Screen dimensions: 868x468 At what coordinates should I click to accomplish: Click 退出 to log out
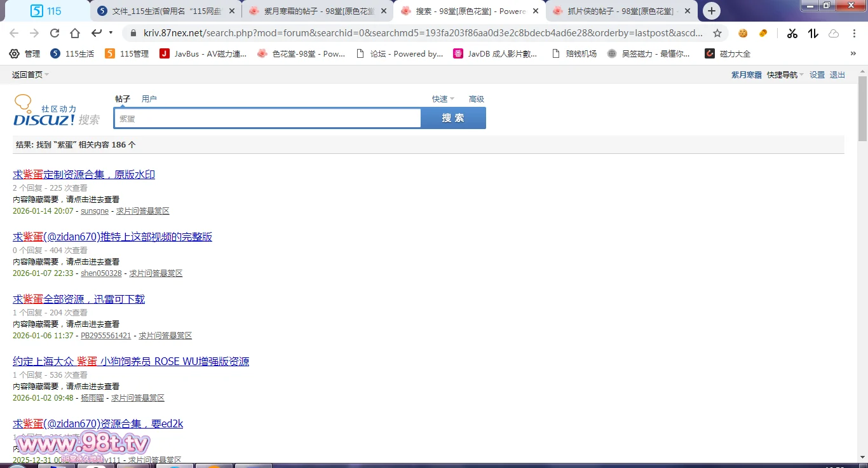(837, 74)
